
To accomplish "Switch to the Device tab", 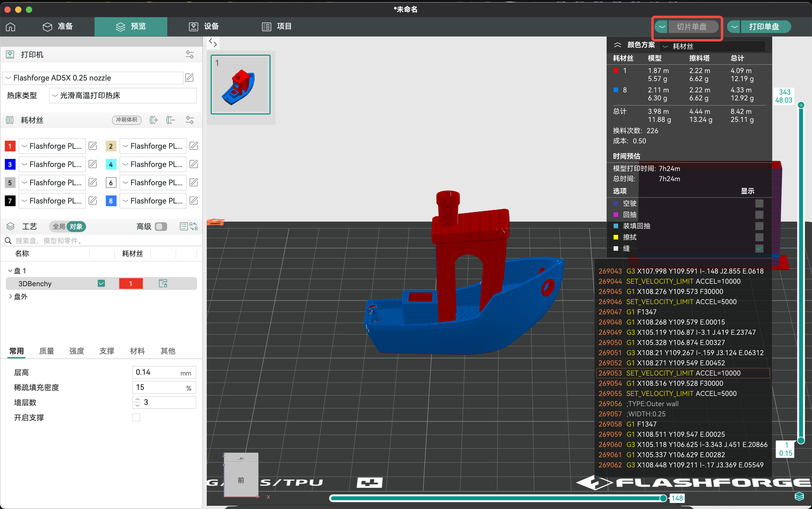I will click(x=204, y=27).
